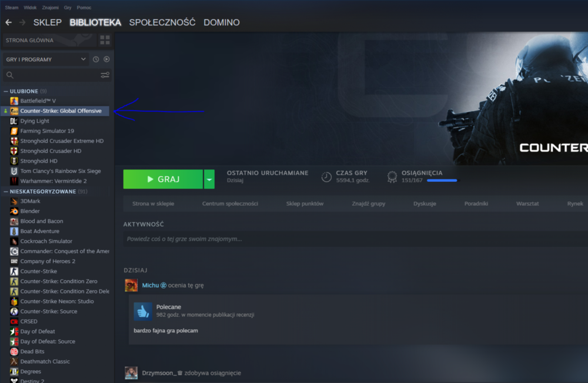Click the Battlefield V game icon
Screen dimensions: 588x383
(x=14, y=101)
